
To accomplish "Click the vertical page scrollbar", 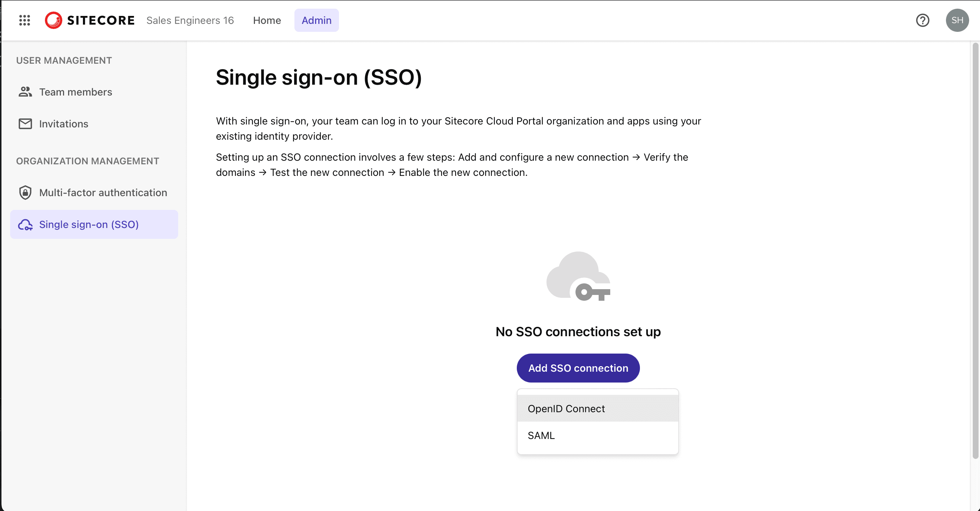I will 975,251.
